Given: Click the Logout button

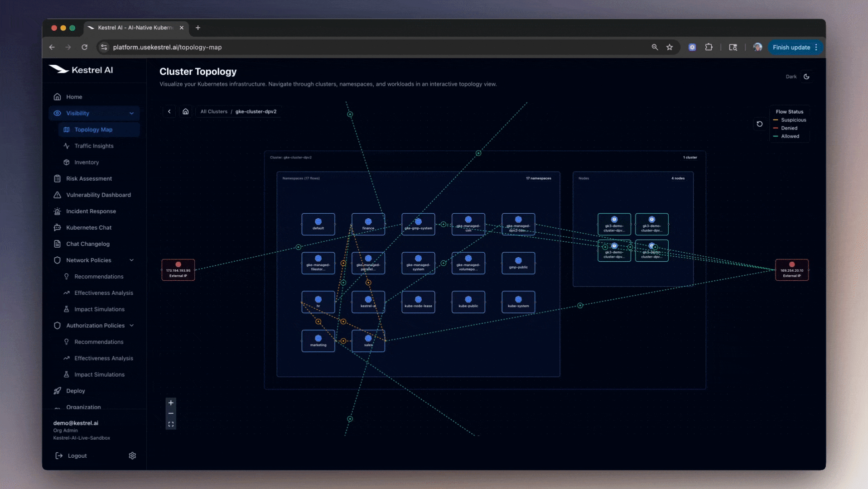Looking at the screenshot, I should click(x=77, y=455).
